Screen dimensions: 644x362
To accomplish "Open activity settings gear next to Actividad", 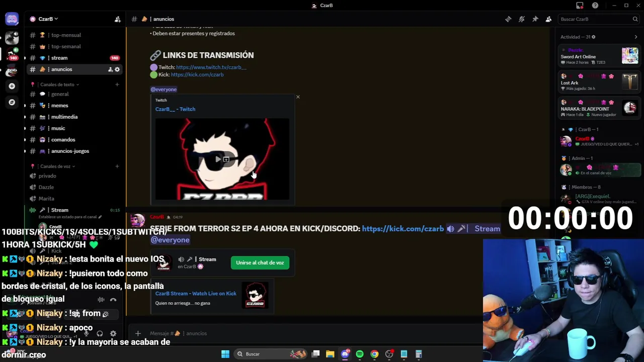I will click(594, 37).
